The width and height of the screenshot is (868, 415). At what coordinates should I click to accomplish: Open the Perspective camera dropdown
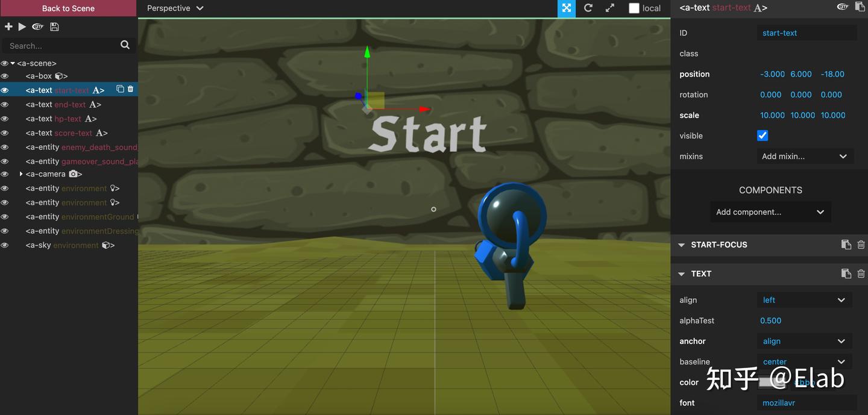175,8
